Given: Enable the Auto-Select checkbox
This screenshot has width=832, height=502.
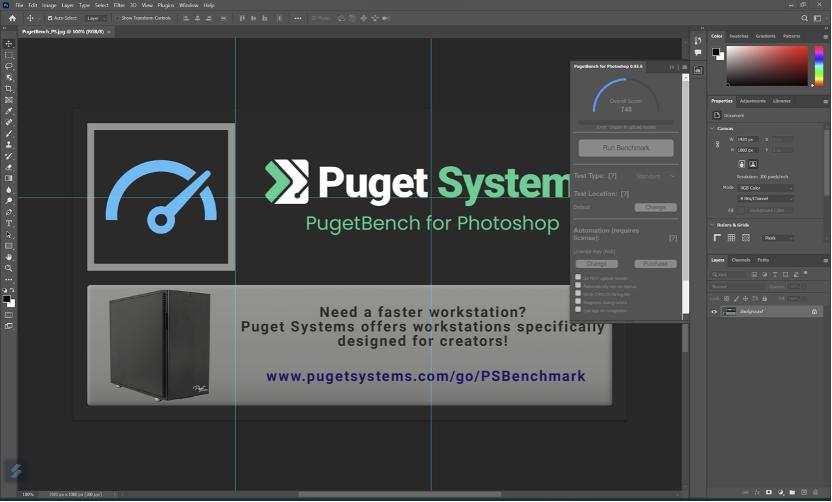Looking at the screenshot, I should pyautogui.click(x=50, y=18).
